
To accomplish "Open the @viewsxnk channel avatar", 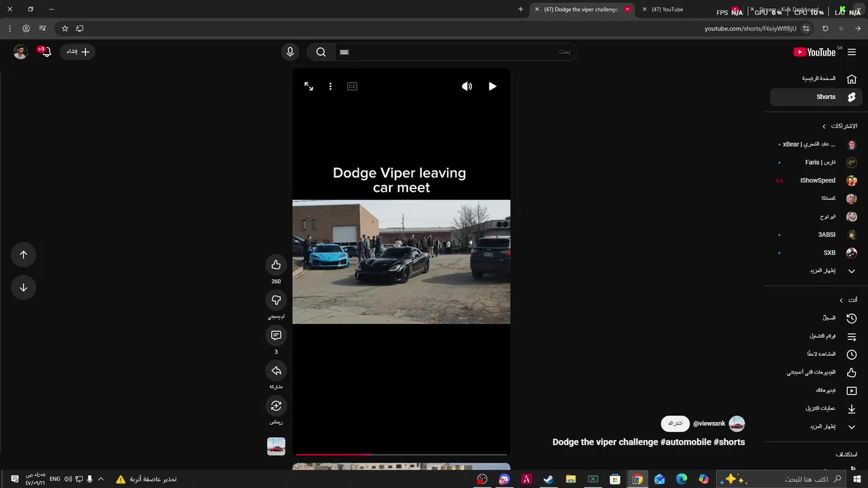I will (x=736, y=424).
